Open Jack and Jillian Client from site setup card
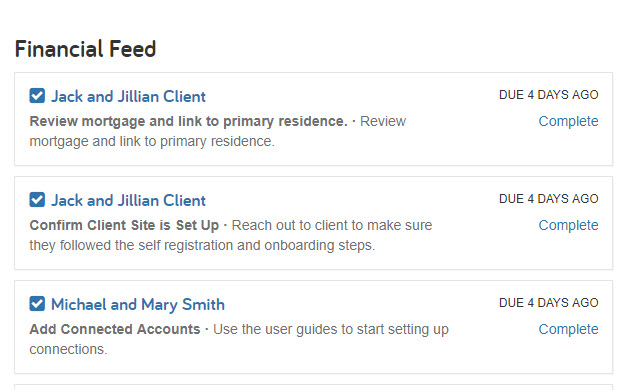 click(x=128, y=200)
